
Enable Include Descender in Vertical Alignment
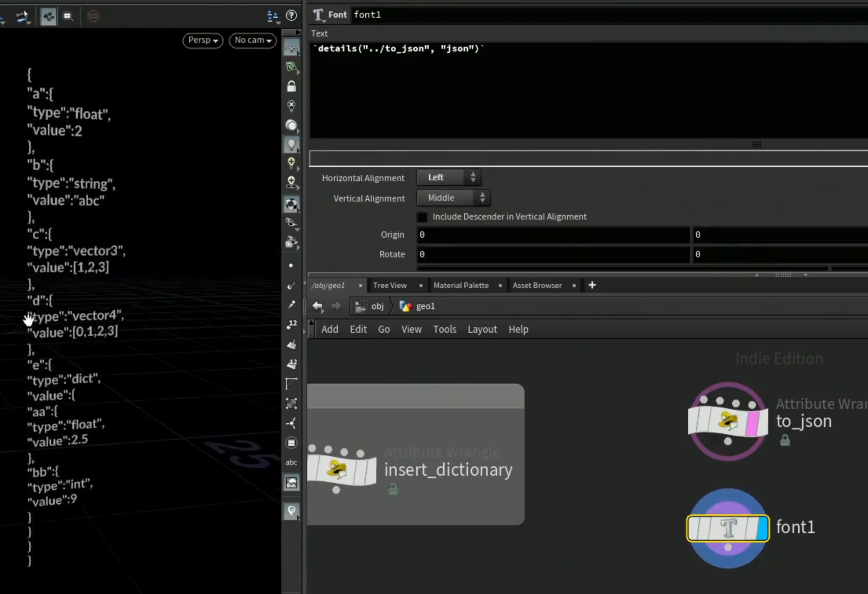[422, 217]
